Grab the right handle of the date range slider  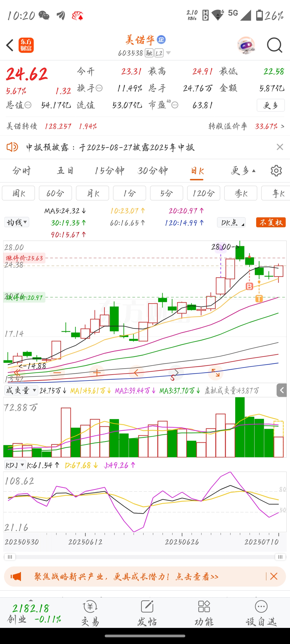tap(280, 557)
